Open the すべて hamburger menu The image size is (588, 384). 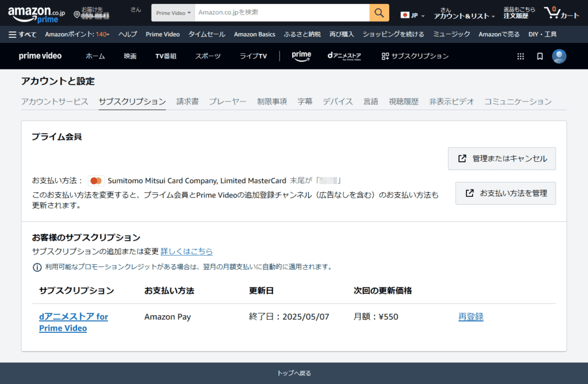[x=22, y=34]
